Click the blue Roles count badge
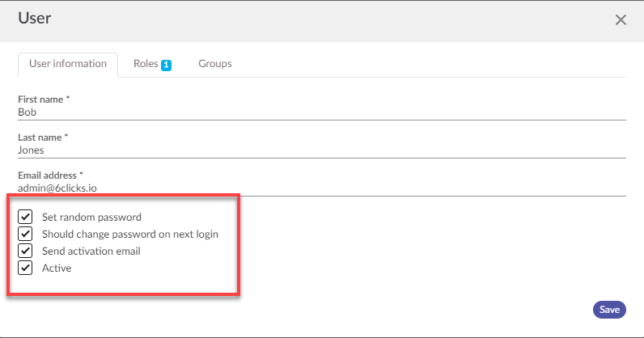 pyautogui.click(x=166, y=65)
